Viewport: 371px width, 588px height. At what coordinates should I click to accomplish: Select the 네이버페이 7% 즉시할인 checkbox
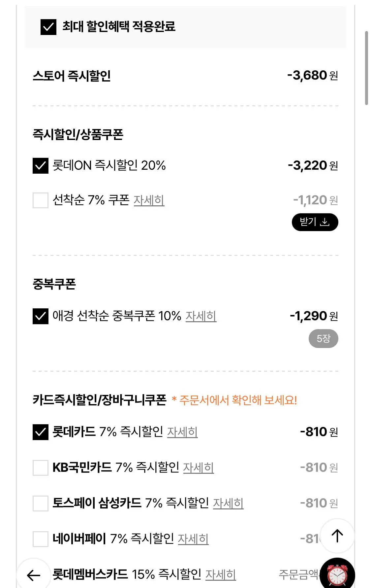tap(41, 539)
